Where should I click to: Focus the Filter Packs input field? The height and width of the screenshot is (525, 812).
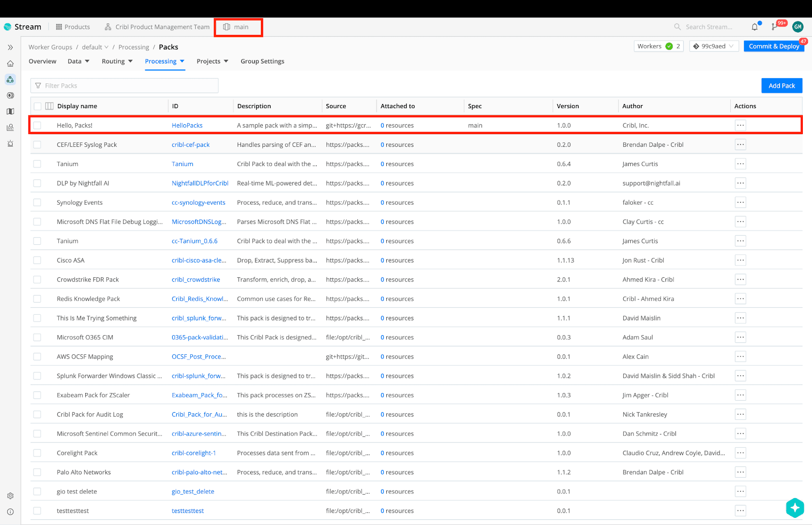(x=127, y=86)
